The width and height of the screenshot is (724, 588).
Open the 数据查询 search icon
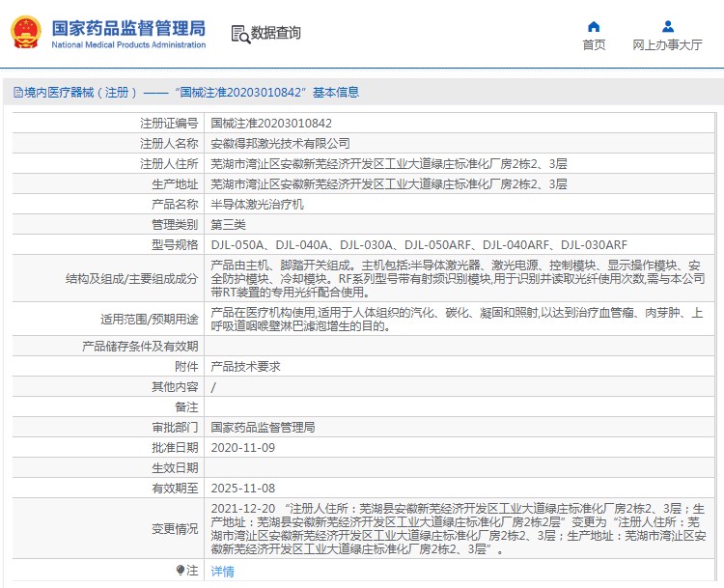click(x=240, y=34)
